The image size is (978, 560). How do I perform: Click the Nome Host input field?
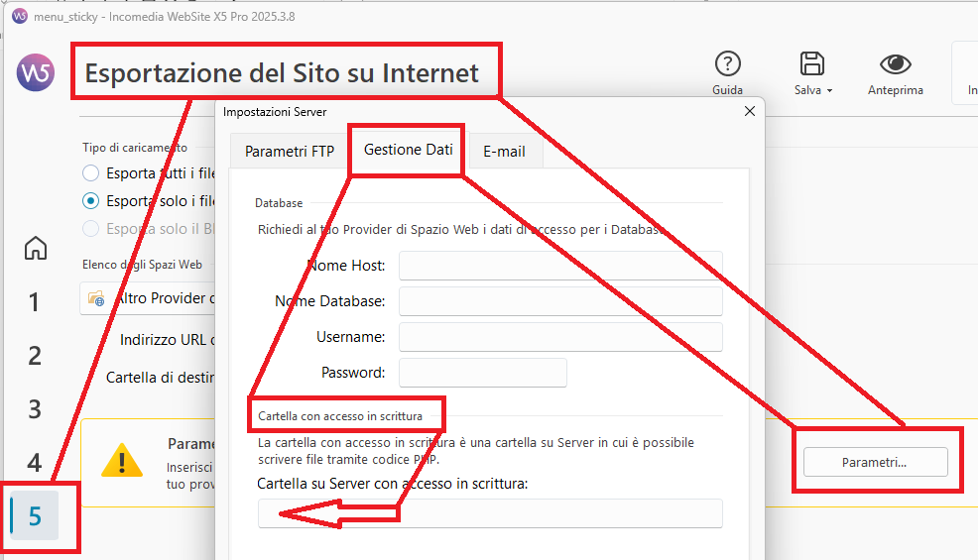[x=560, y=266]
